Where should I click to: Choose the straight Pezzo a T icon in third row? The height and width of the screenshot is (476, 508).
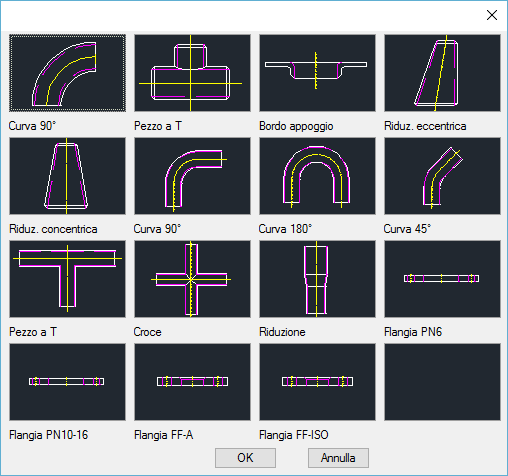[x=67, y=279]
